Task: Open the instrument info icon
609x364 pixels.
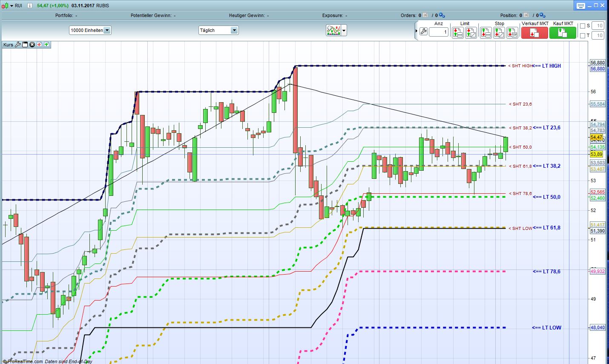Action: pyautogui.click(x=29, y=6)
